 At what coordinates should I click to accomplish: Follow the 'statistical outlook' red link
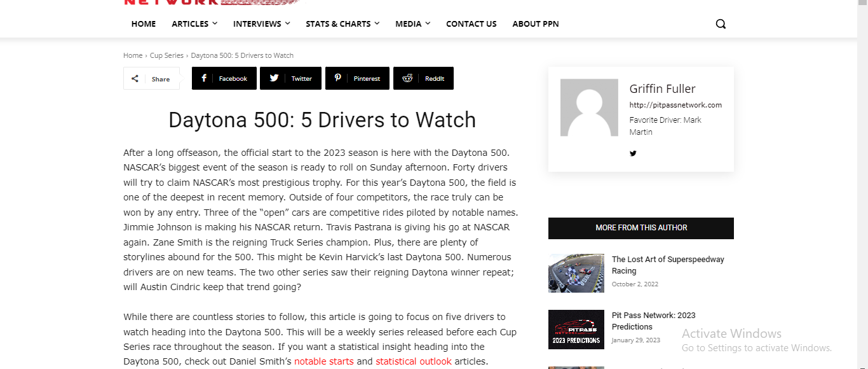coord(414,361)
